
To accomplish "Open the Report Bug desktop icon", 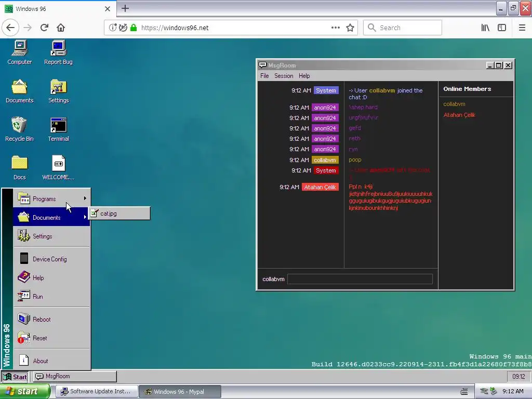I will click(x=58, y=52).
